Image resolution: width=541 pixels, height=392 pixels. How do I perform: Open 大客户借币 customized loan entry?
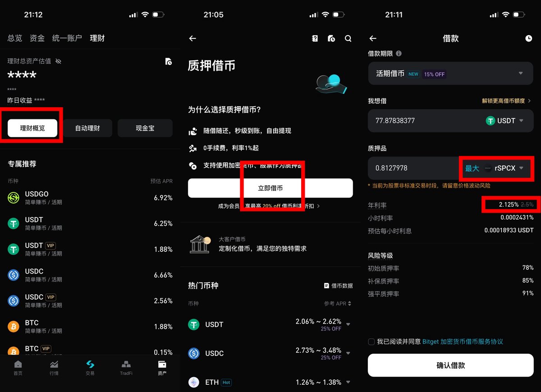270,244
